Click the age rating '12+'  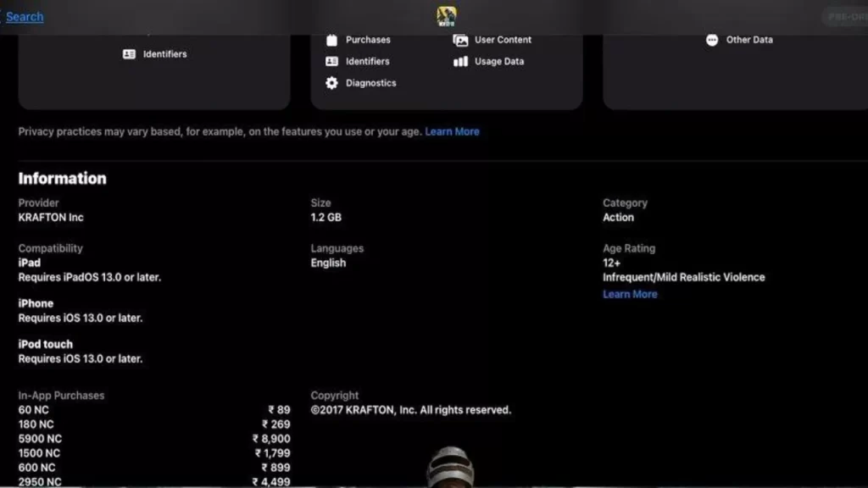612,263
